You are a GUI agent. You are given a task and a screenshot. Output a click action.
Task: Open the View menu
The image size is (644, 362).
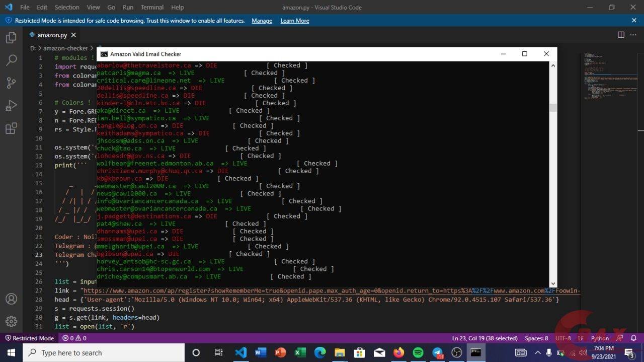tap(93, 7)
